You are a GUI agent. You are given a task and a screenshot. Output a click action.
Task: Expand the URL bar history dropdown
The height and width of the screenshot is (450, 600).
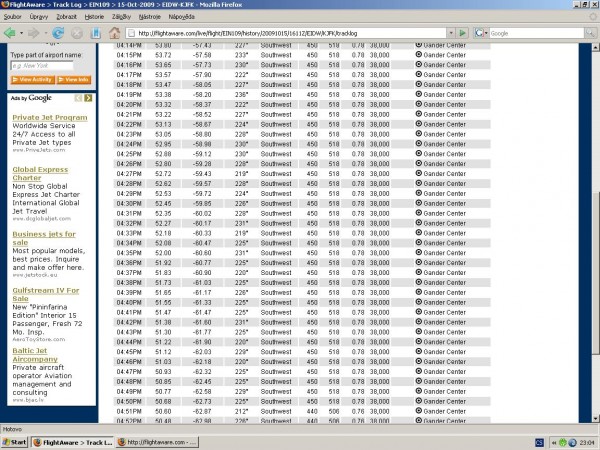pos(451,33)
